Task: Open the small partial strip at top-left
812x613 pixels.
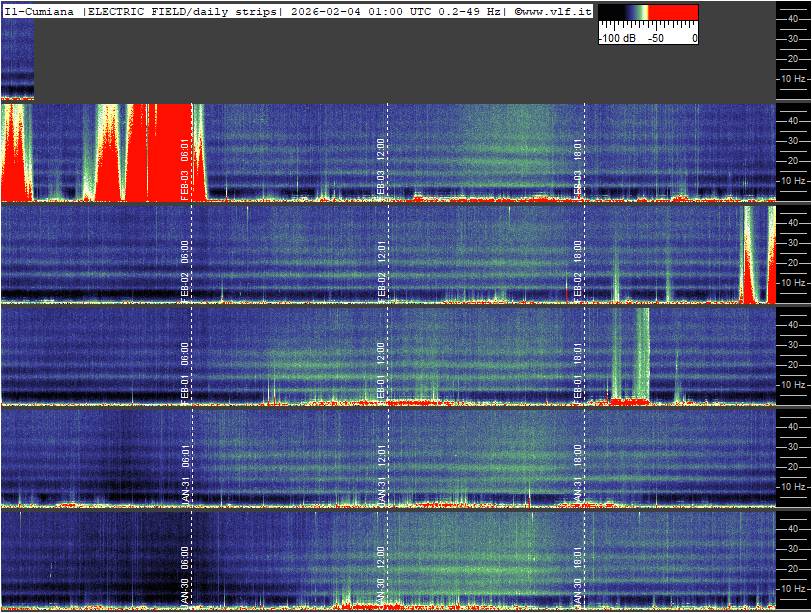Action: 17,58
